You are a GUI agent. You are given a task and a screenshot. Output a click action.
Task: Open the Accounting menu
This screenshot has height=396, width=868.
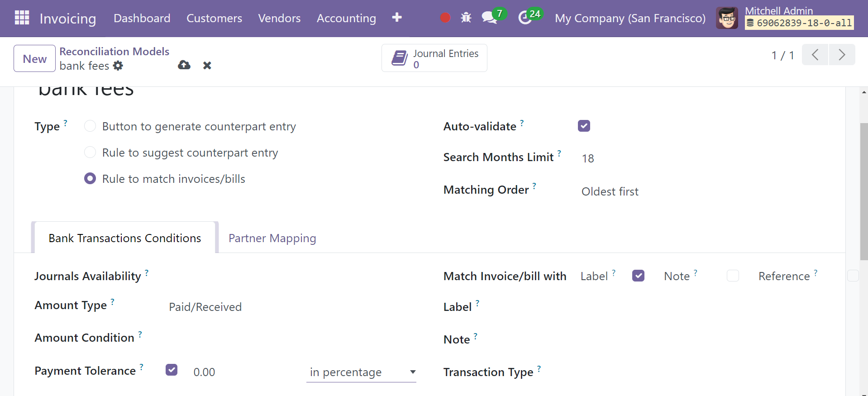[x=346, y=18]
